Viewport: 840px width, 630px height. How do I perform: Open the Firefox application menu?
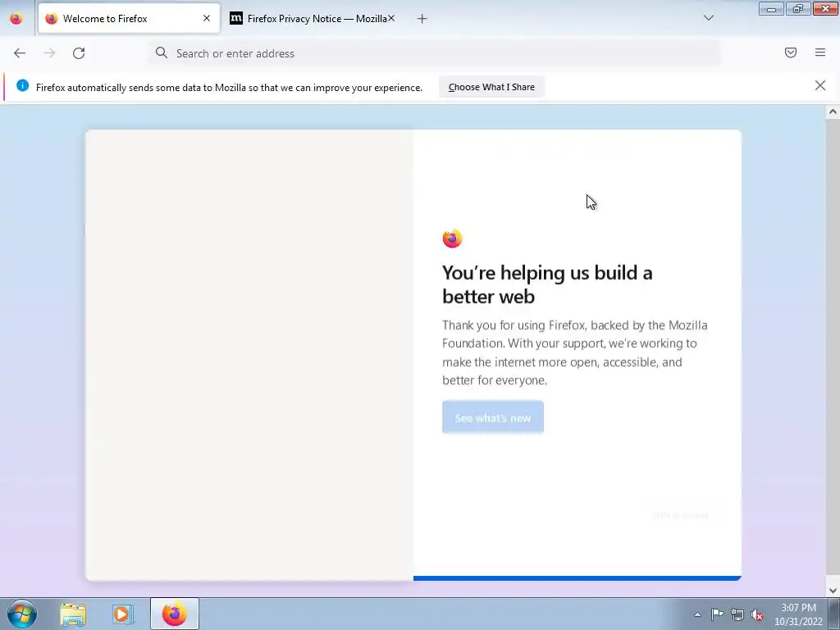coord(820,52)
